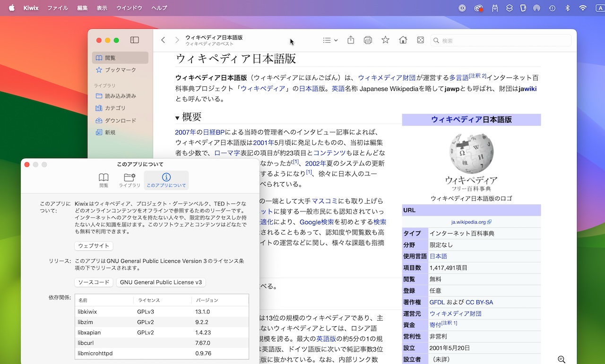Click ライセンス column header in dependencies table
This screenshot has width=605, height=364.
[x=162, y=300]
